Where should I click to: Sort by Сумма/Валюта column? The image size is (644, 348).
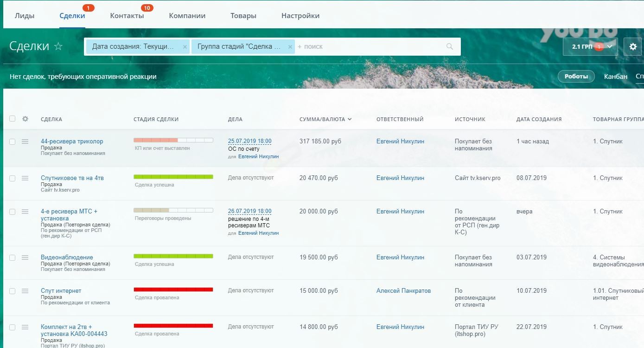(325, 119)
